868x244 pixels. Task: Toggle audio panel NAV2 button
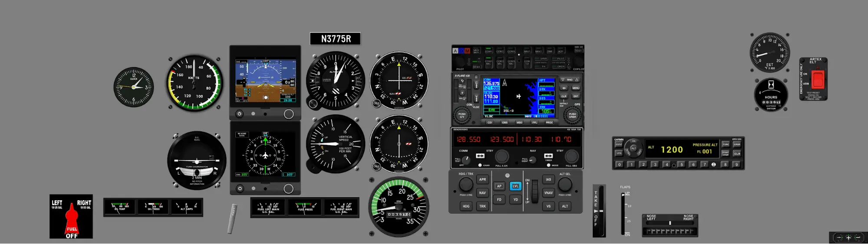pos(538,51)
